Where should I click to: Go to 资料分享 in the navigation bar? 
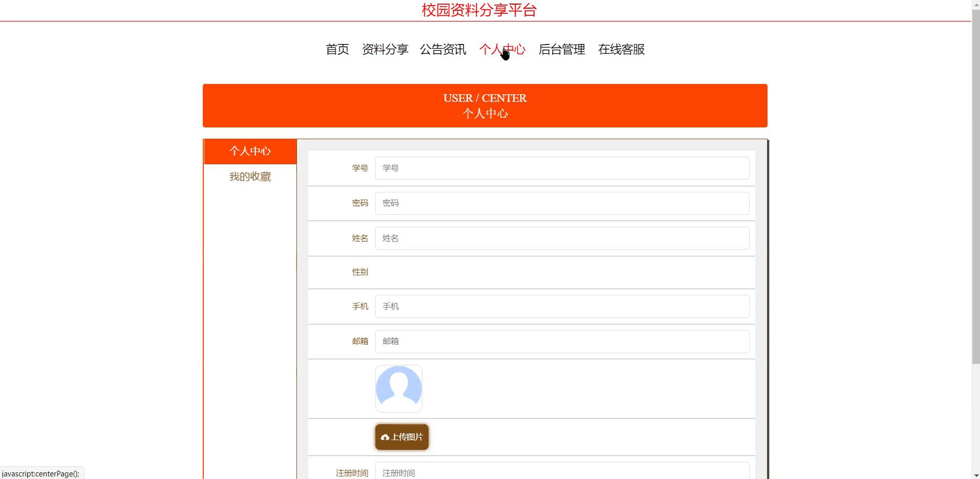(385, 50)
